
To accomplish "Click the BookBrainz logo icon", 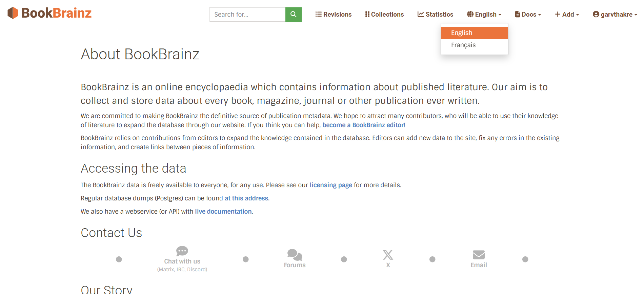I will click(13, 13).
